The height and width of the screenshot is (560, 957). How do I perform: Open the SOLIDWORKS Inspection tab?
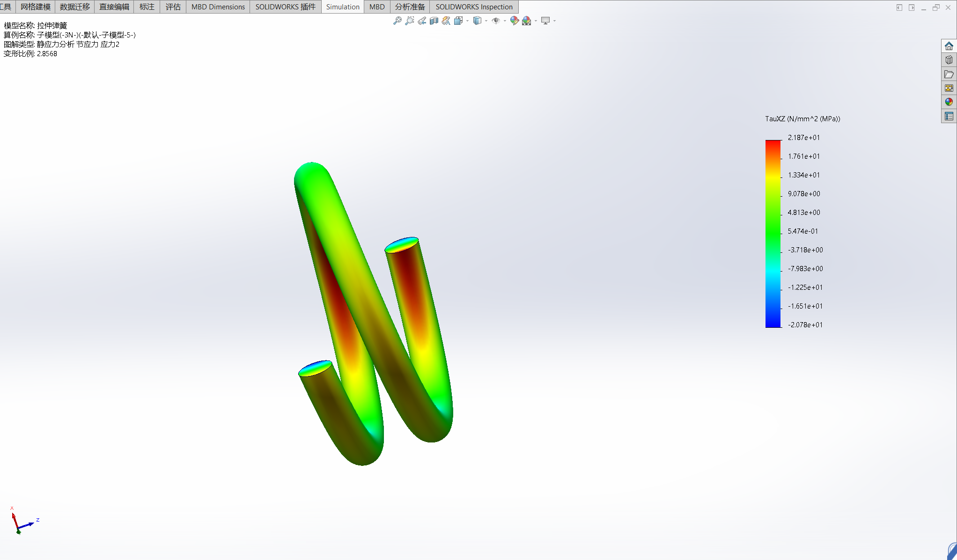tap(474, 7)
